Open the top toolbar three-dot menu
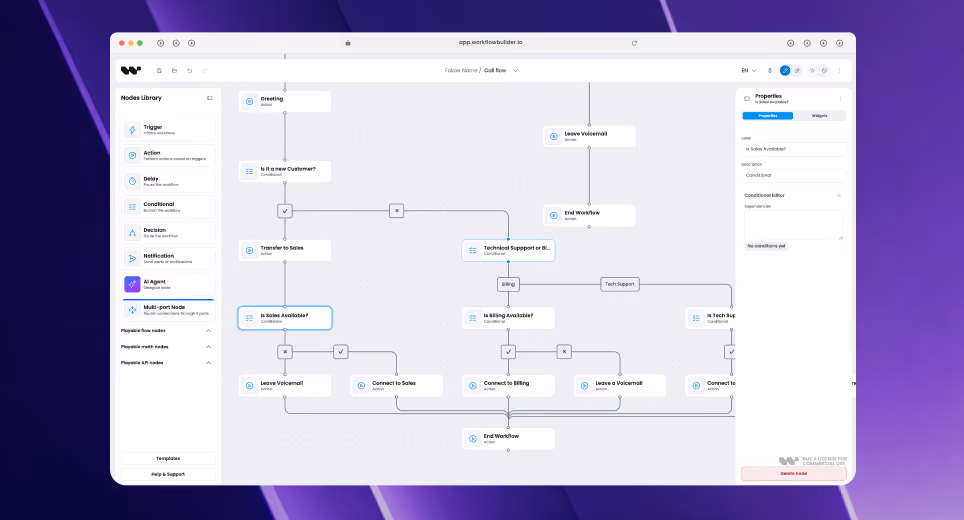 click(840, 71)
